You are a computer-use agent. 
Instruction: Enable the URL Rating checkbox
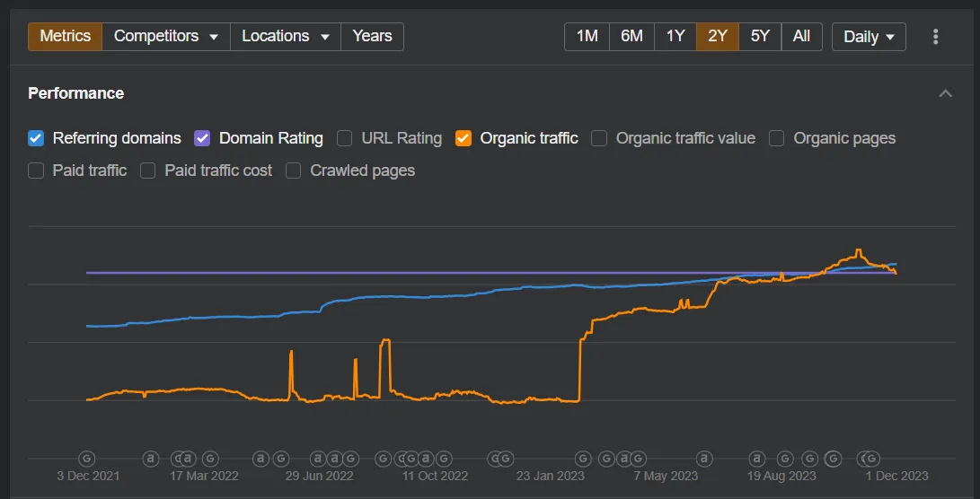[x=344, y=138]
